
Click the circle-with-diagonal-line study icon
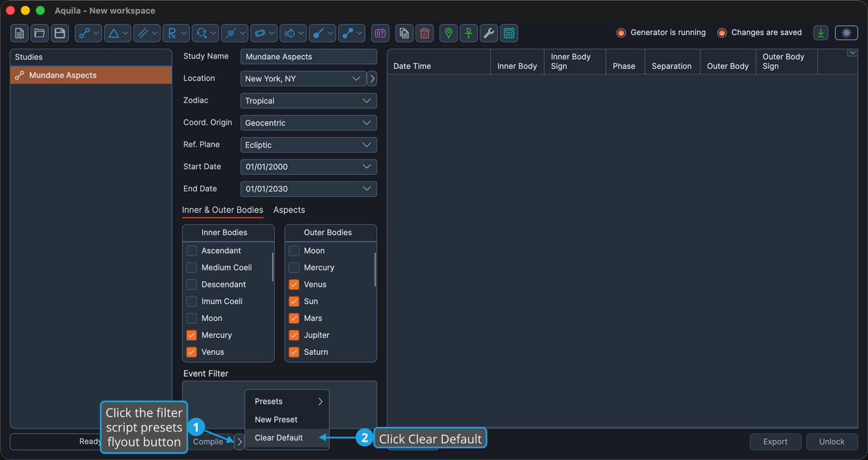tap(235, 33)
